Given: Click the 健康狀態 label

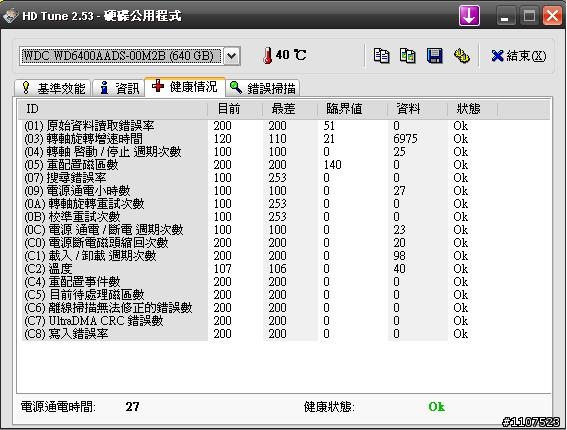Looking at the screenshot, I should coord(329,407).
